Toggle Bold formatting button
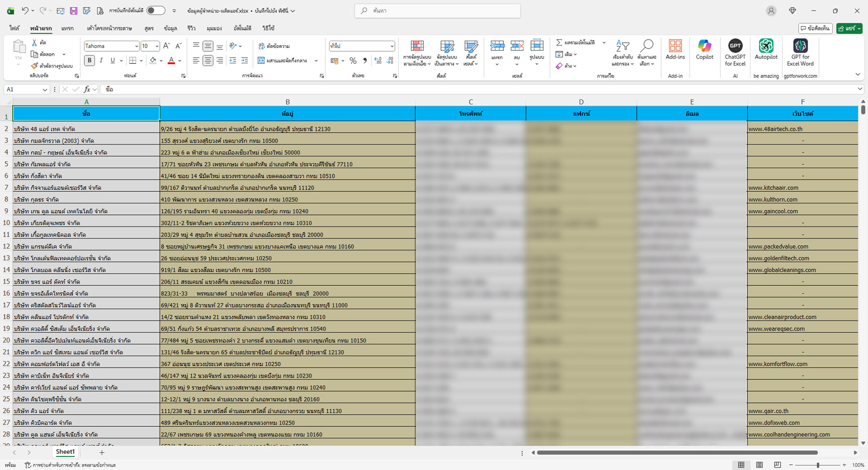 [89, 61]
